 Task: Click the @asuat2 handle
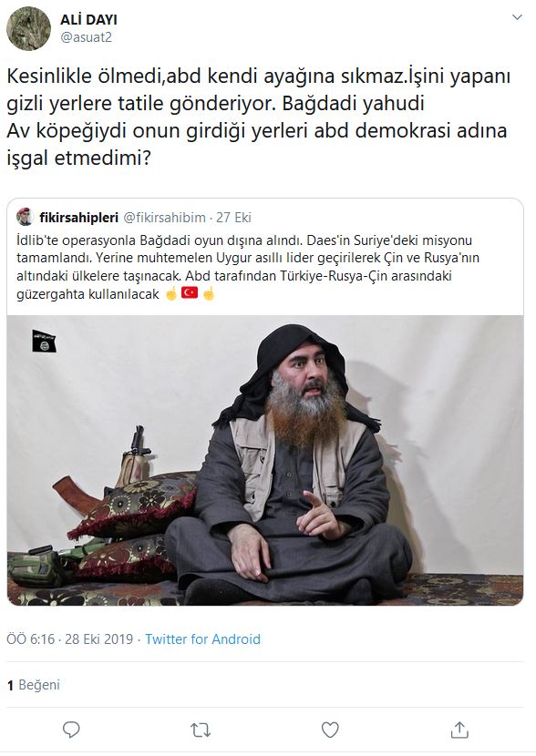86,37
